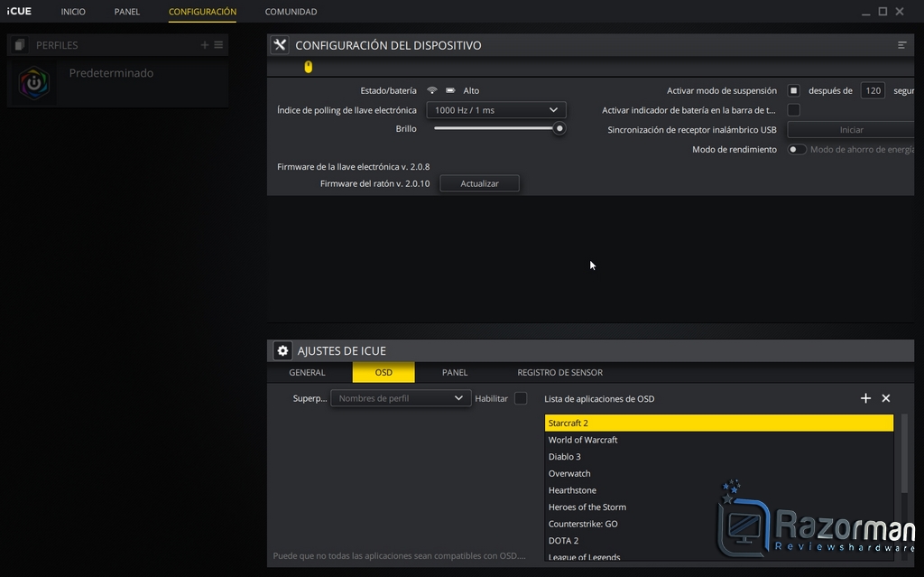The image size is (924, 577).
Task: Select Counterstrike: GO entry
Action: (x=719, y=524)
